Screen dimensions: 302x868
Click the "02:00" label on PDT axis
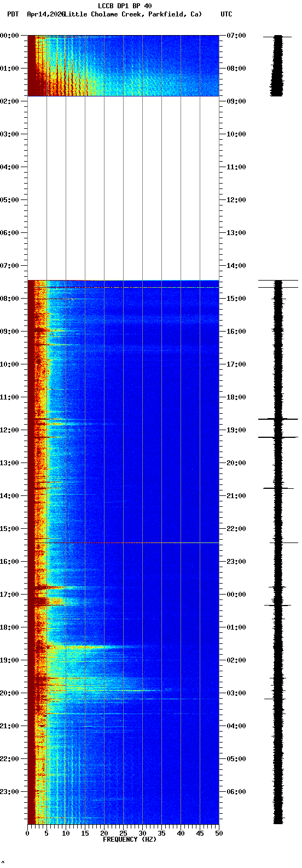click(x=8, y=101)
